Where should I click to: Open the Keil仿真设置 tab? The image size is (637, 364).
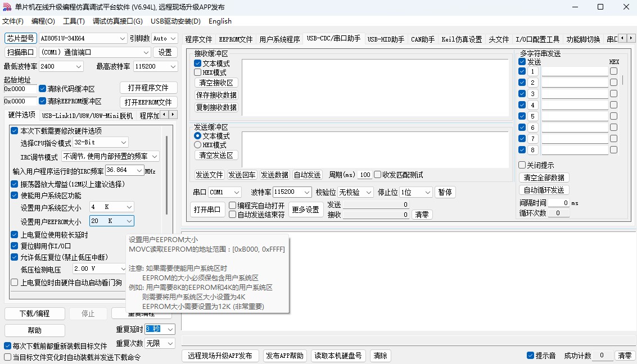[462, 39]
